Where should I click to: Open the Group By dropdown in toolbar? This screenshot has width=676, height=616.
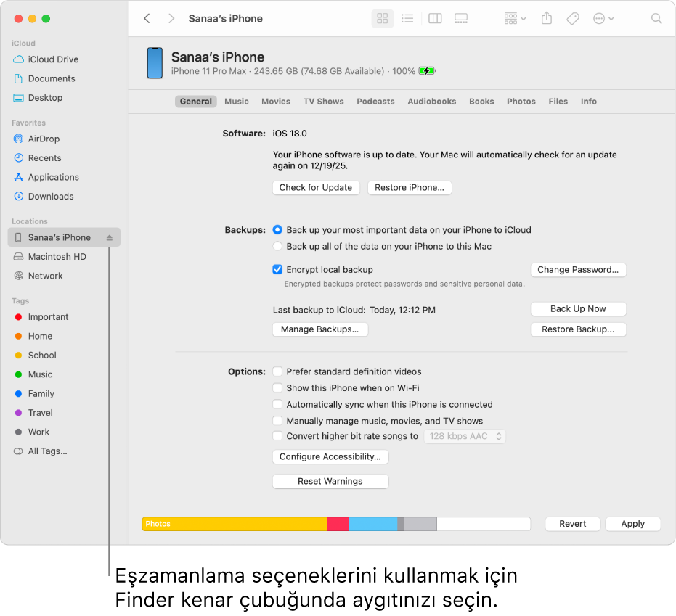[x=515, y=19]
